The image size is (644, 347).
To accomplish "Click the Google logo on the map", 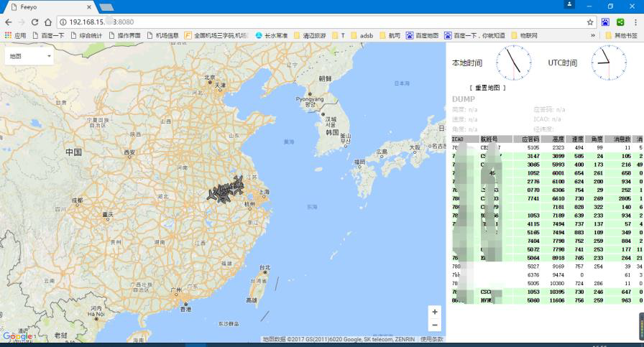I will [x=18, y=336].
